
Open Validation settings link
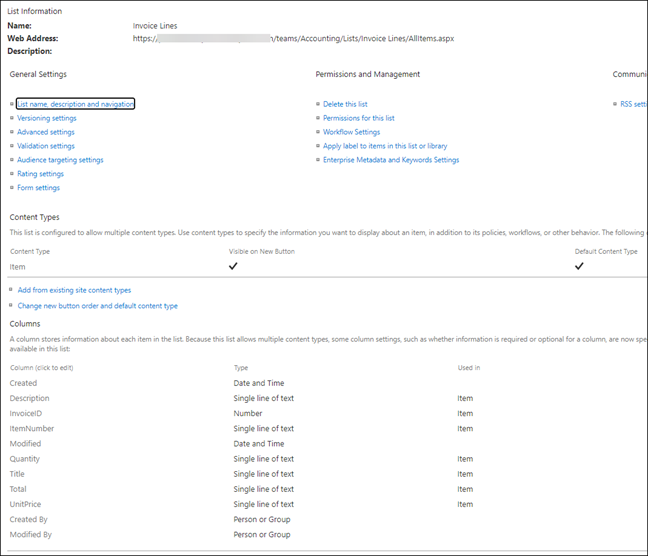pos(45,146)
